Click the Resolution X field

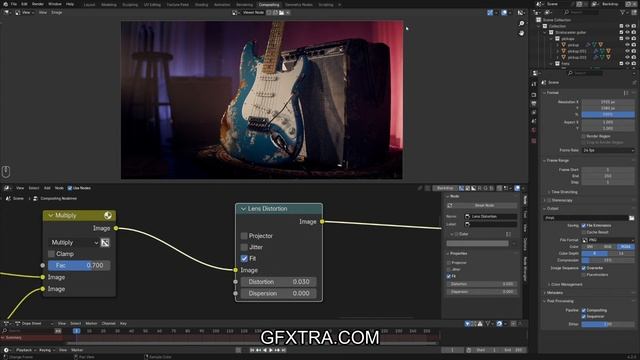608,102
